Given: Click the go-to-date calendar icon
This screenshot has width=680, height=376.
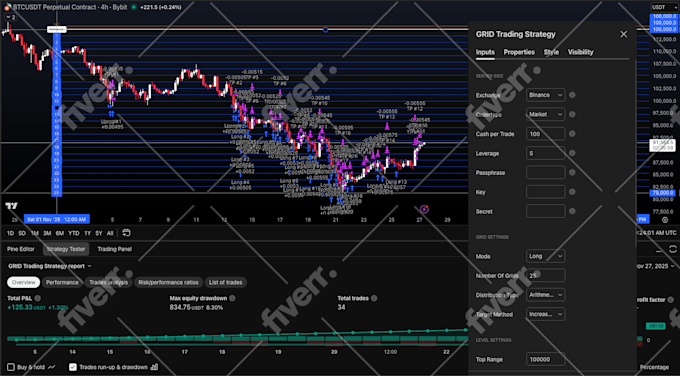Looking at the screenshot, I should pyautogui.click(x=126, y=233).
